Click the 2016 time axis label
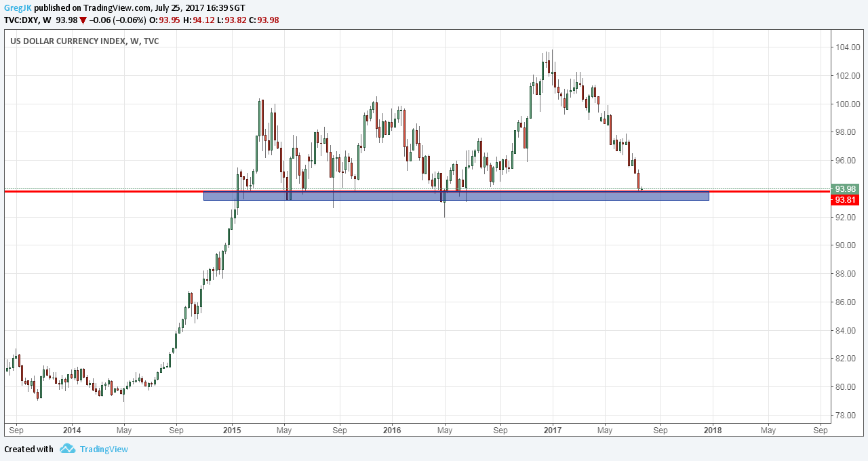The height and width of the screenshot is (461, 868). 392,430
